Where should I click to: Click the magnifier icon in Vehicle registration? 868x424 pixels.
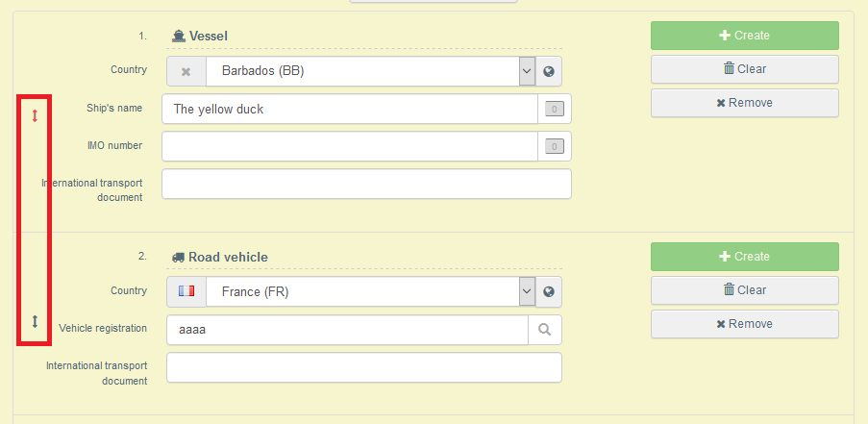[545, 330]
